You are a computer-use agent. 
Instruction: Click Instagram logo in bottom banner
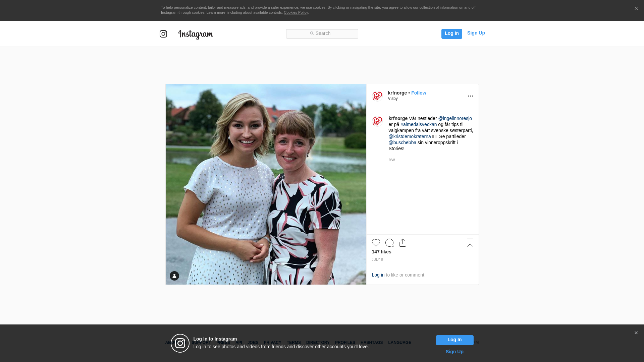tap(180, 343)
